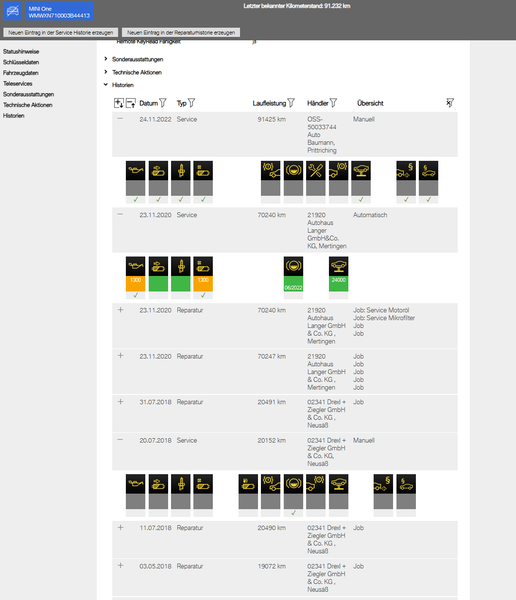
Task: Click rear brake pads icon in 24.11.2022 service
Action: pyautogui.click(x=338, y=171)
